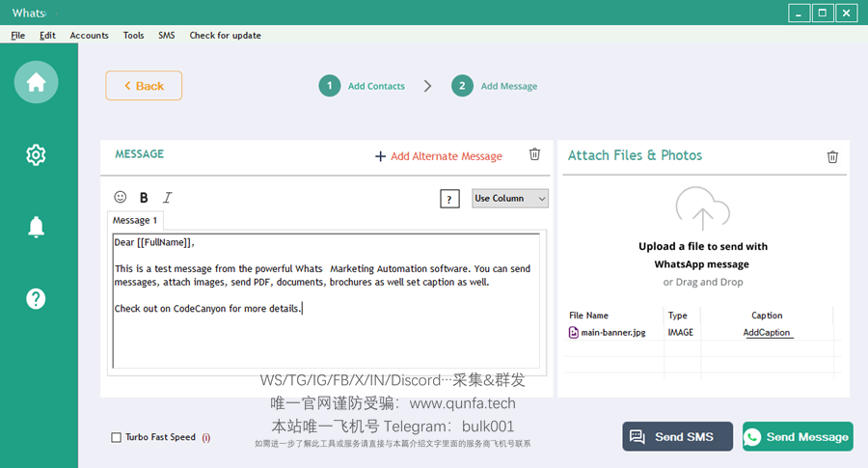Click the Turbo Fast Speed info icon
Viewport: 868px width, 468px height.
(206, 437)
